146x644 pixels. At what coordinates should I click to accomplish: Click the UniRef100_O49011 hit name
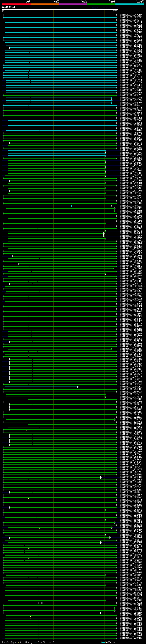(x=131, y=42)
